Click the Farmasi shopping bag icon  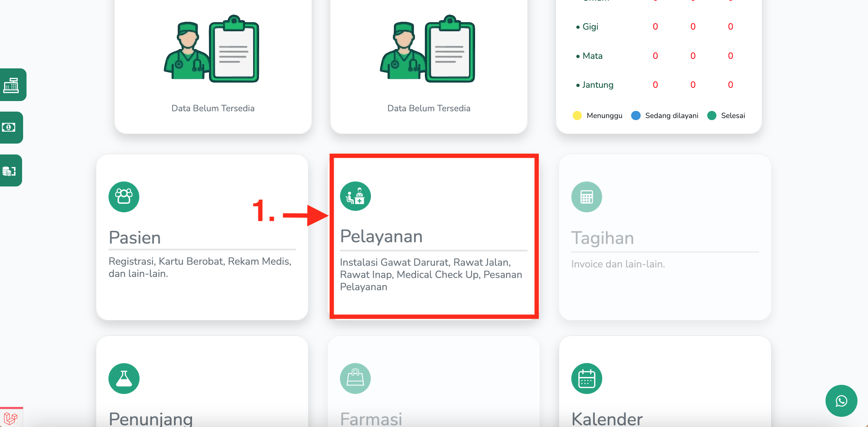point(355,378)
